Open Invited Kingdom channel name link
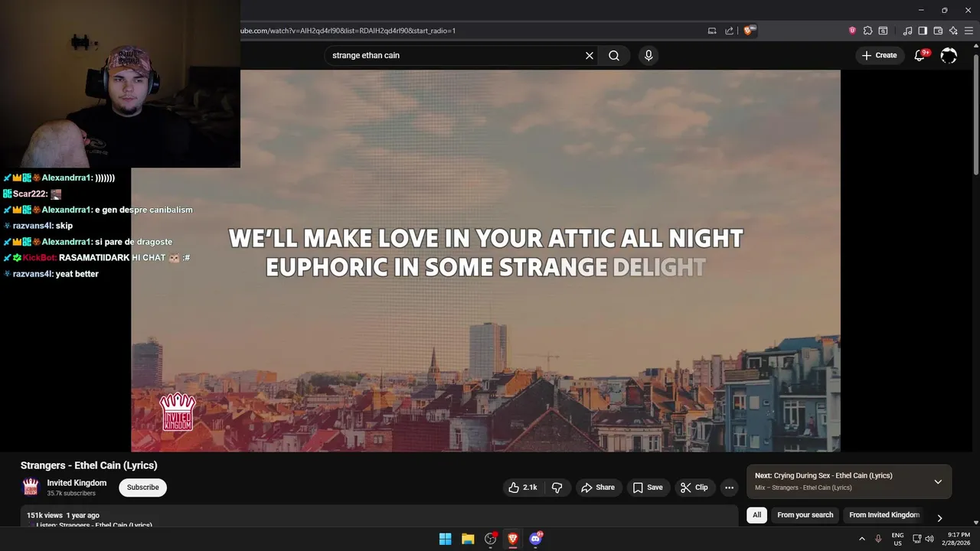Viewport: 980px width, 551px height. tap(77, 483)
